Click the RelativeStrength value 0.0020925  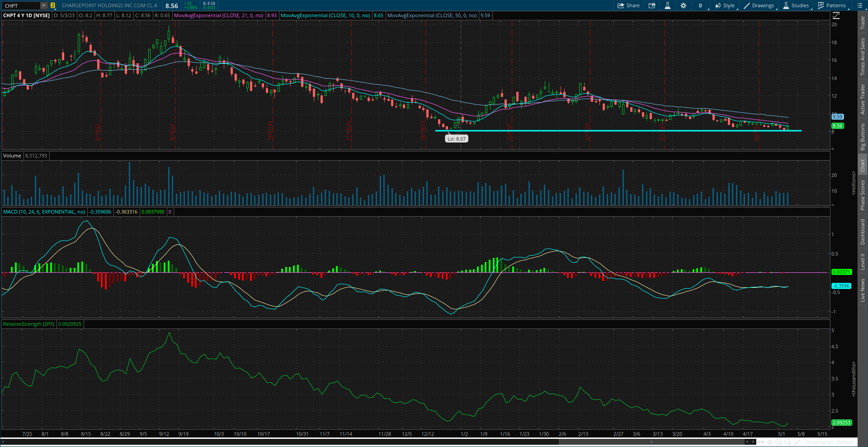(x=70, y=324)
